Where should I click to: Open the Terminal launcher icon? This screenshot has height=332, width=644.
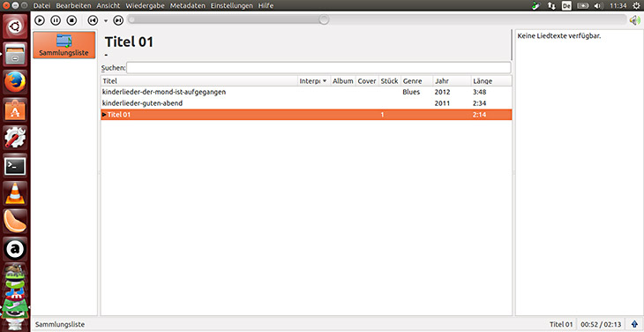coord(15,166)
